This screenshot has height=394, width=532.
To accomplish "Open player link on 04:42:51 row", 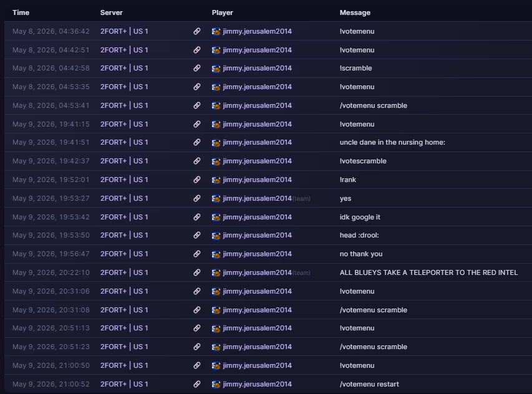I will (257, 50).
